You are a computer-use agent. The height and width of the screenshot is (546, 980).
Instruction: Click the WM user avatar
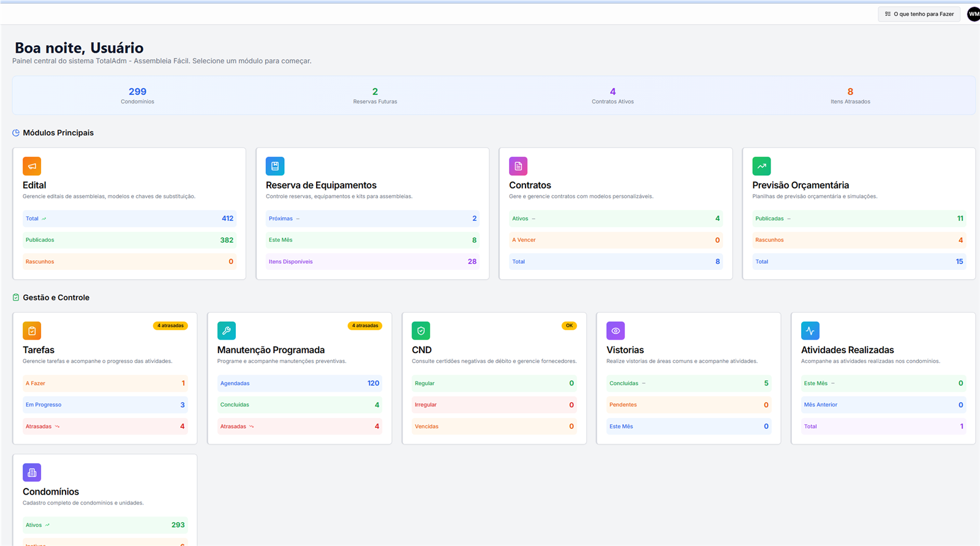click(973, 14)
